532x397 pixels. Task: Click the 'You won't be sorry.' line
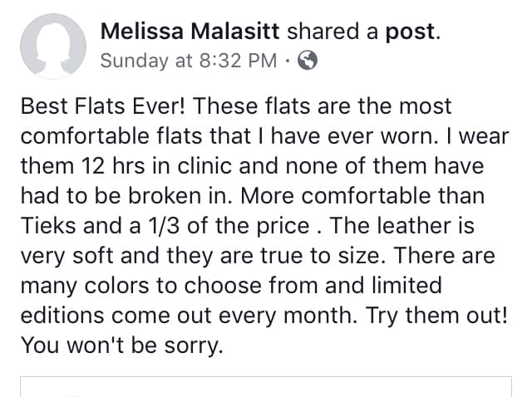click(122, 346)
